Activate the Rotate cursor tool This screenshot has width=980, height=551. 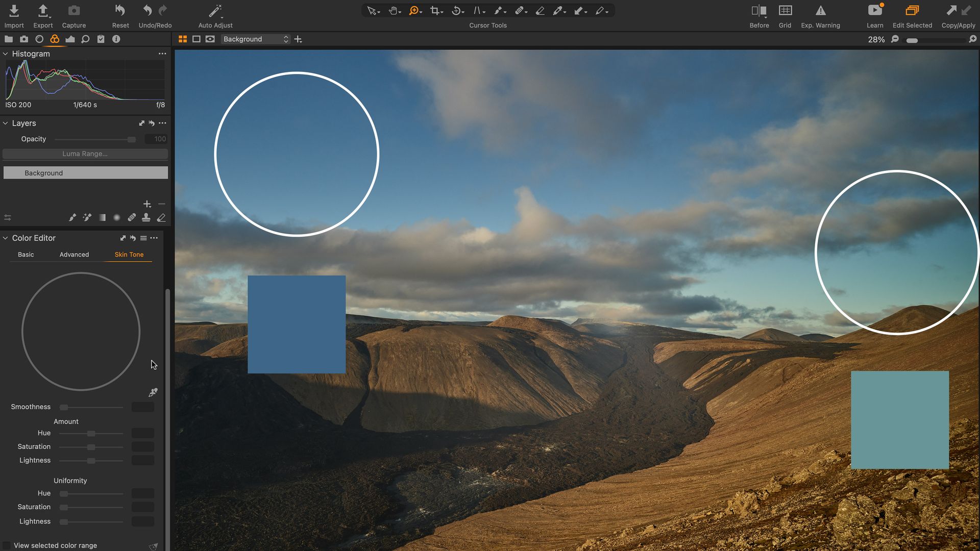point(456,10)
